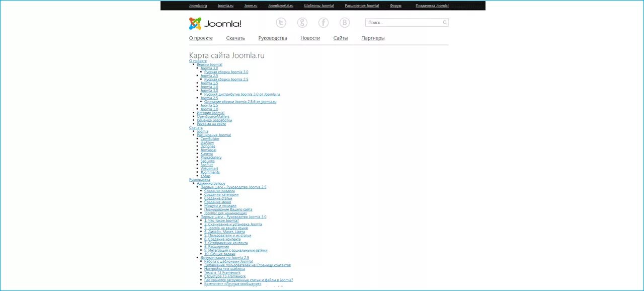644x291 pixels.
Task: Open Joom.ru in the top black bar
Action: click(251, 6)
